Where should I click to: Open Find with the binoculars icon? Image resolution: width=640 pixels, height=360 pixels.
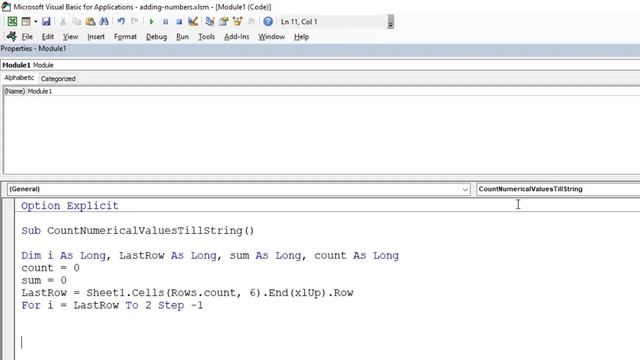coord(104,22)
